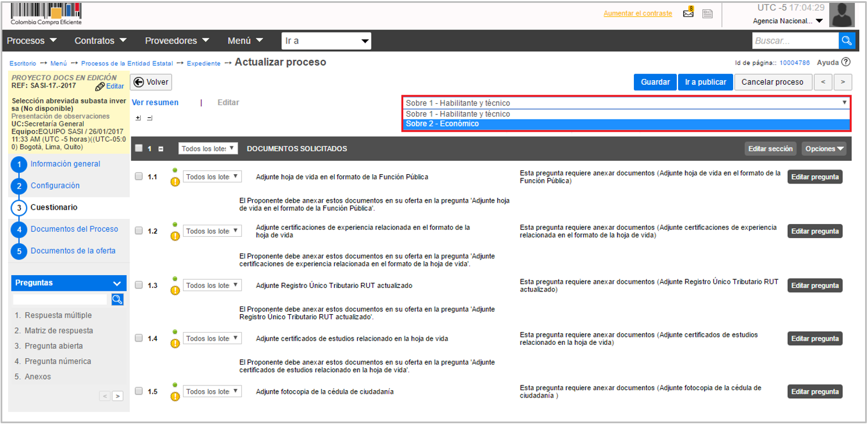Go to previous page of question types
868x425 pixels.
[105, 396]
